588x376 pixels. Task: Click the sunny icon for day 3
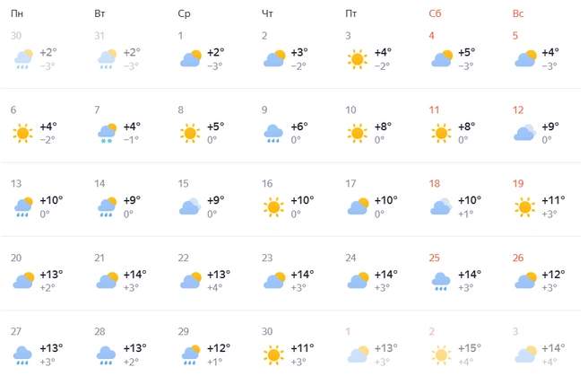(357, 59)
